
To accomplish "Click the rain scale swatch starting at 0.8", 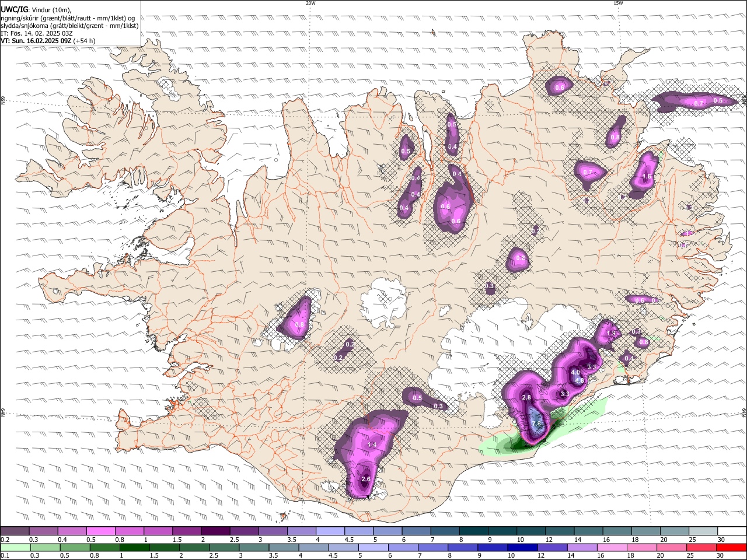I will click(104, 548).
